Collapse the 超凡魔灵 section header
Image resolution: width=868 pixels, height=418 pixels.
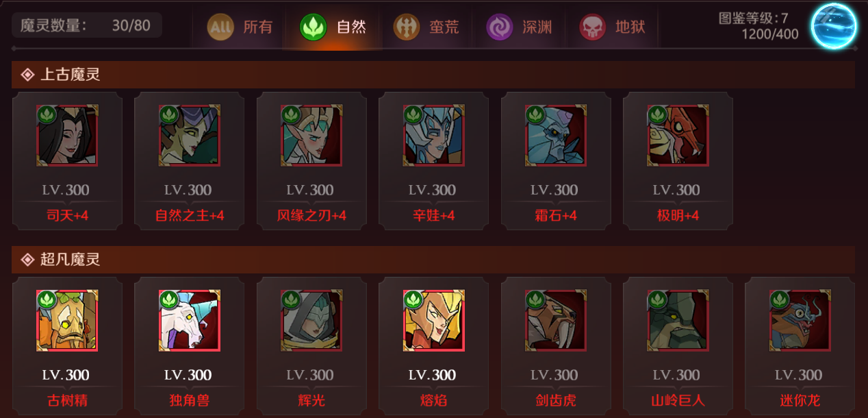point(433,260)
